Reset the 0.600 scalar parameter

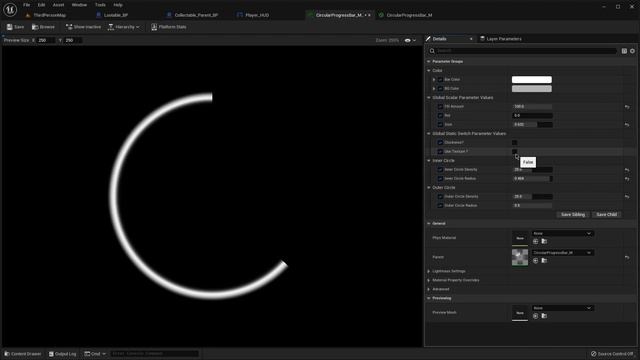point(627,125)
